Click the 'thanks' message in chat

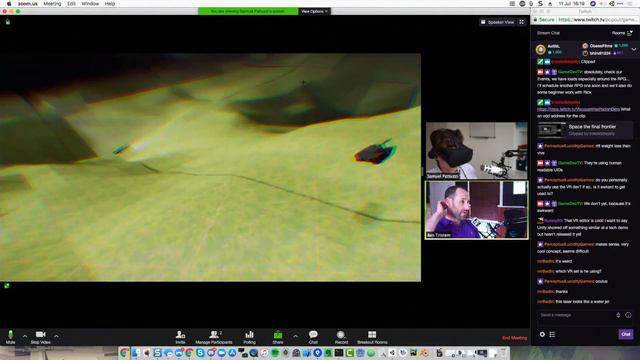click(562, 291)
